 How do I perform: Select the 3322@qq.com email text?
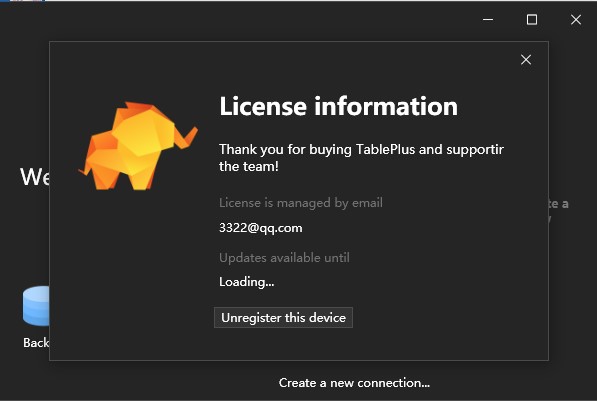tap(261, 228)
